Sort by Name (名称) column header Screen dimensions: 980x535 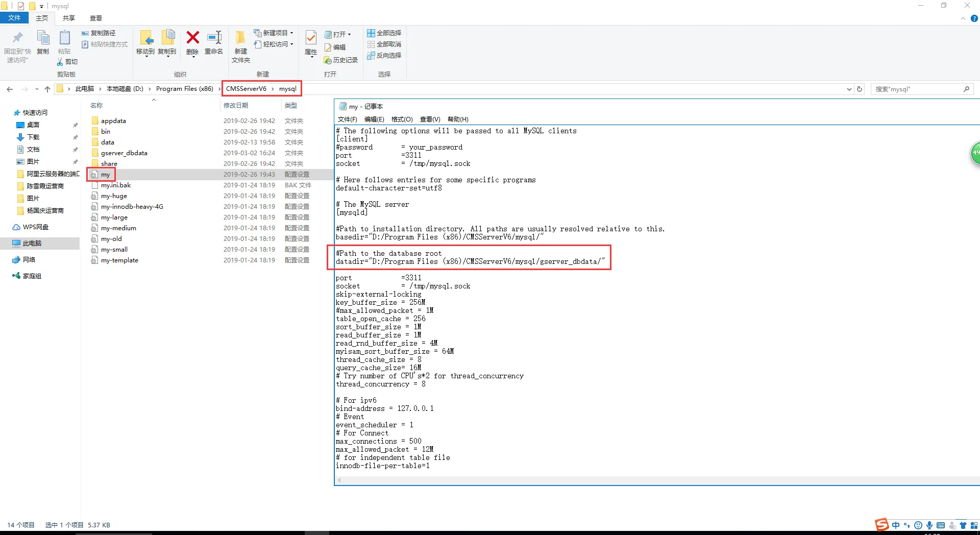96,106
